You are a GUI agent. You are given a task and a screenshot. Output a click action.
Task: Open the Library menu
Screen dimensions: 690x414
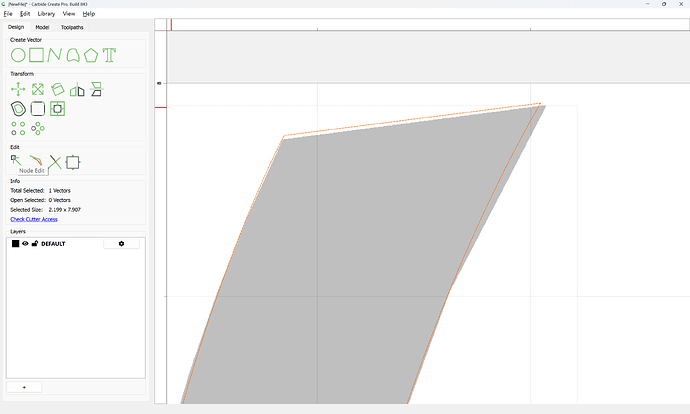pos(46,14)
